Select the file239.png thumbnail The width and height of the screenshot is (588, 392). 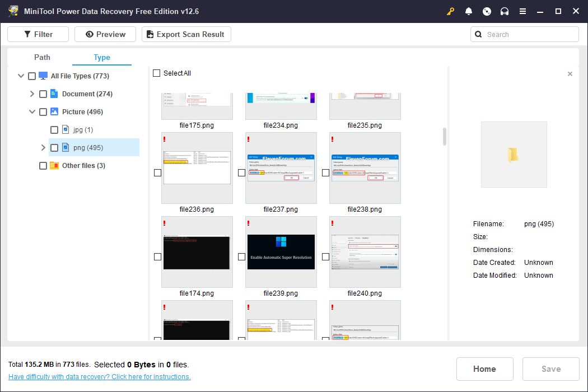pyautogui.click(x=281, y=252)
